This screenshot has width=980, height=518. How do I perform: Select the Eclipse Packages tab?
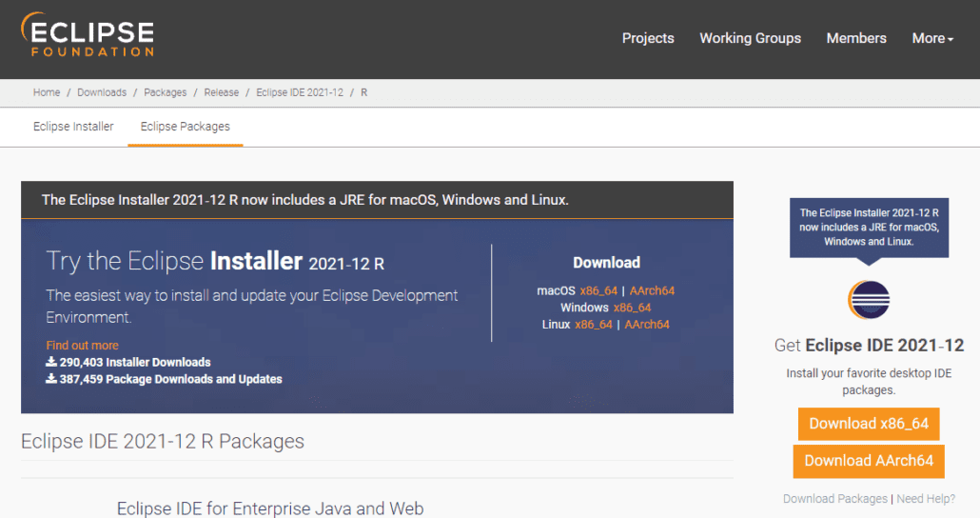185,127
